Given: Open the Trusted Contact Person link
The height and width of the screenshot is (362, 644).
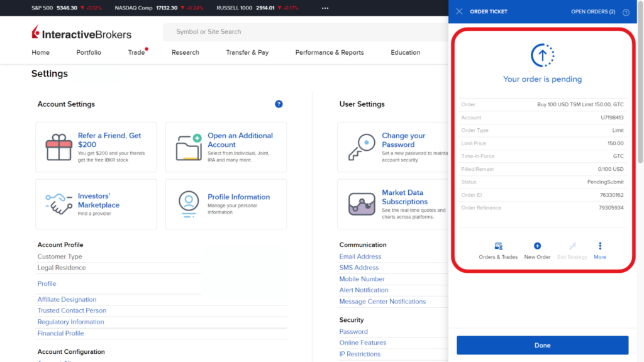Looking at the screenshot, I should tap(71, 310).
